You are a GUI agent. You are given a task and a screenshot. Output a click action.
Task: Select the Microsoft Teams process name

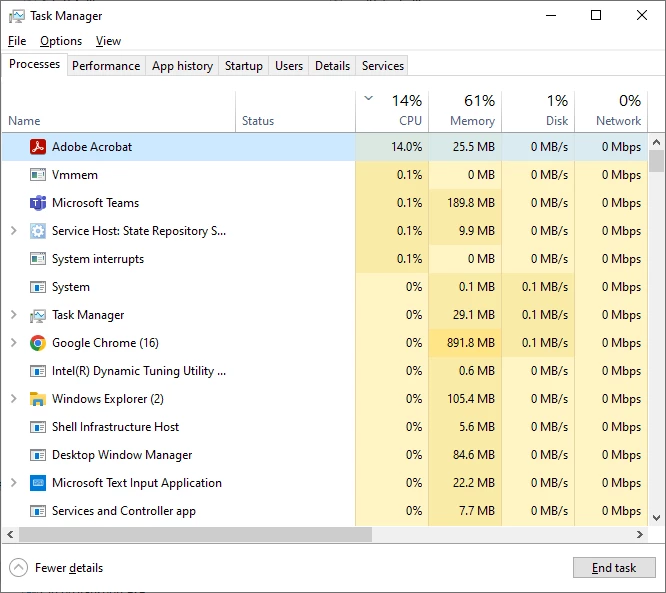click(95, 203)
